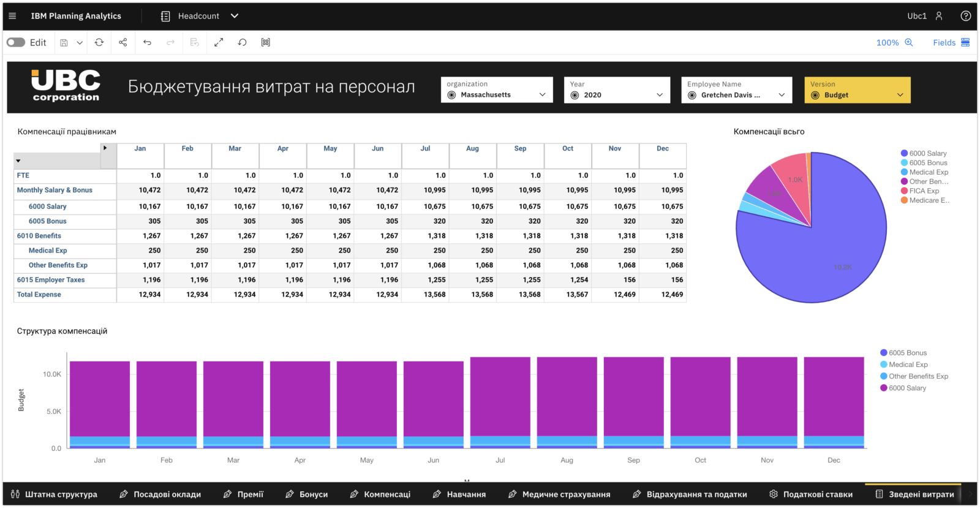Switch to Посадові оклади tab
Screen dimensions: 980x508
tap(160, 494)
